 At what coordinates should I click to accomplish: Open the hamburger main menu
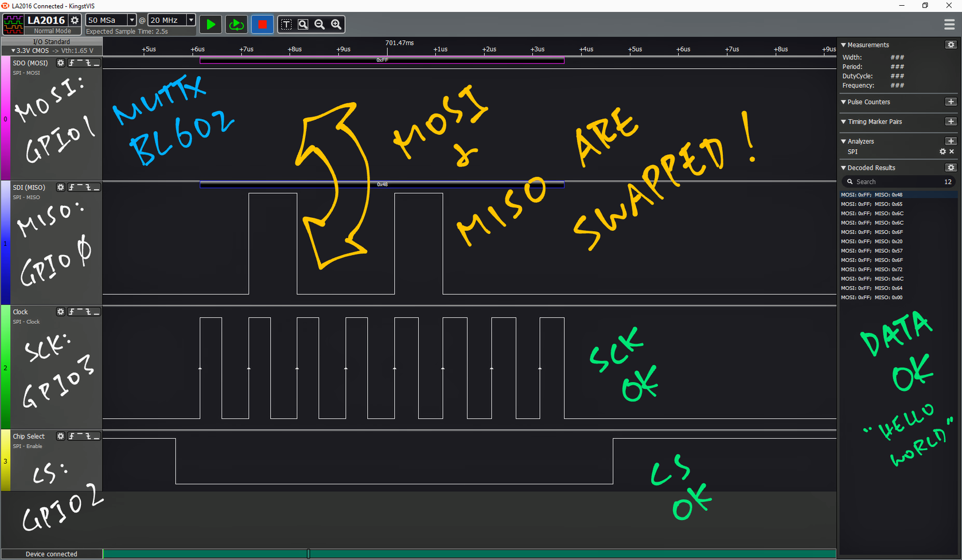tap(949, 25)
